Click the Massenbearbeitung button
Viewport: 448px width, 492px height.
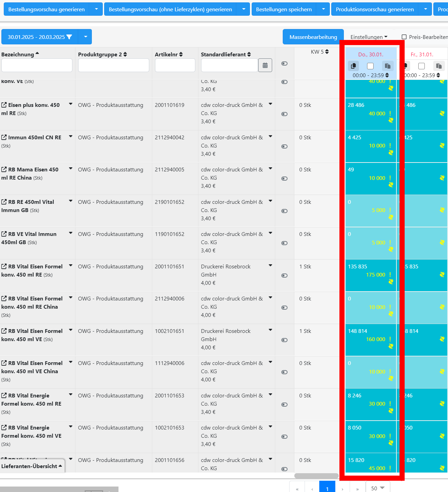pos(313,37)
